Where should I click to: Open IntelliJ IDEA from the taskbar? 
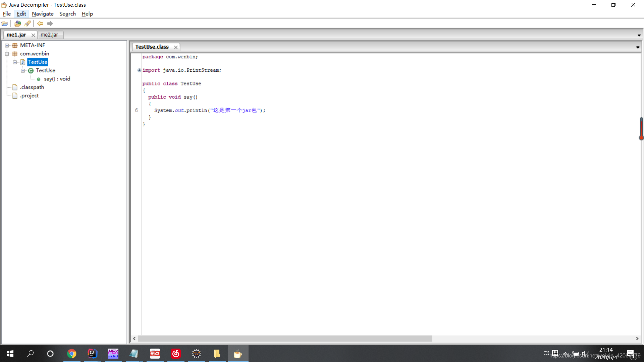click(92, 354)
